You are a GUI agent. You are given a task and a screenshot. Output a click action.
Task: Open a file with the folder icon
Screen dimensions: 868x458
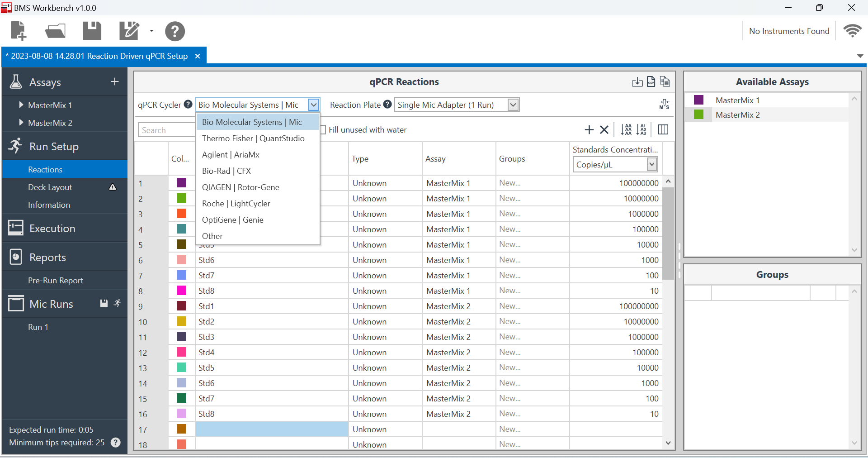click(x=56, y=31)
